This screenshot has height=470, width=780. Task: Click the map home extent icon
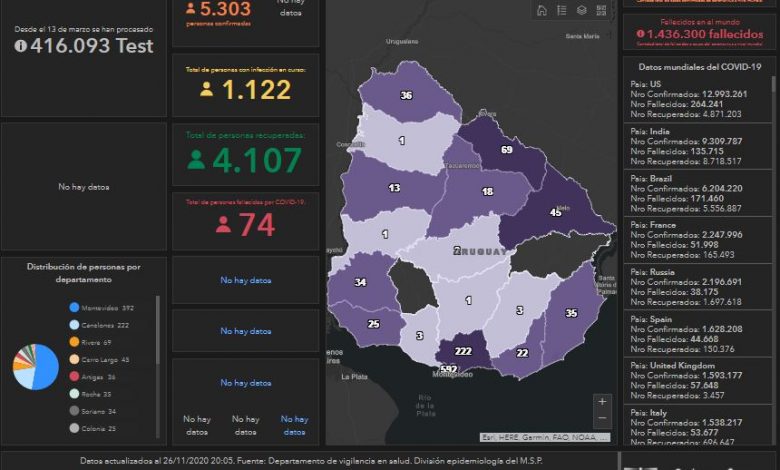click(542, 11)
